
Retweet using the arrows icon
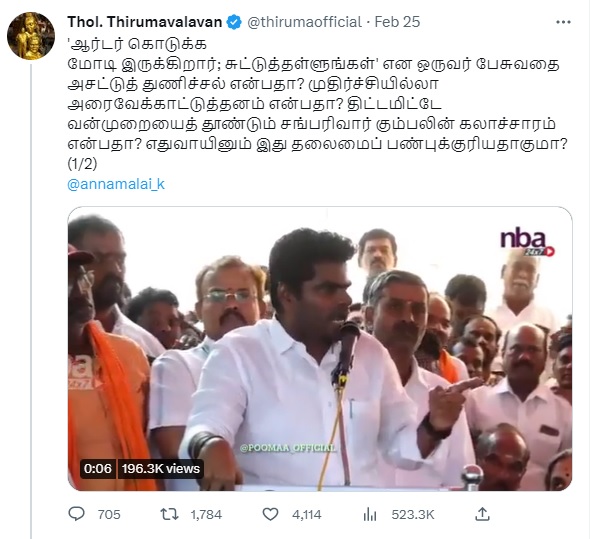pos(169,514)
